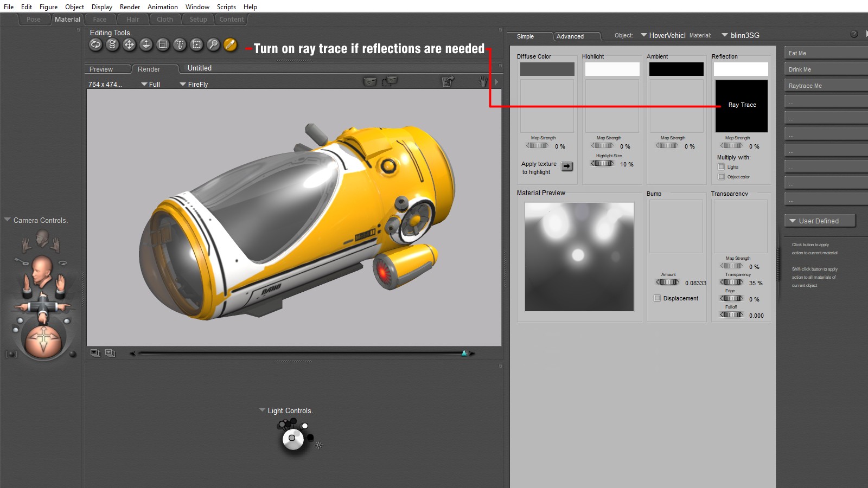
Task: Select the Scale editing tool
Action: (x=163, y=45)
